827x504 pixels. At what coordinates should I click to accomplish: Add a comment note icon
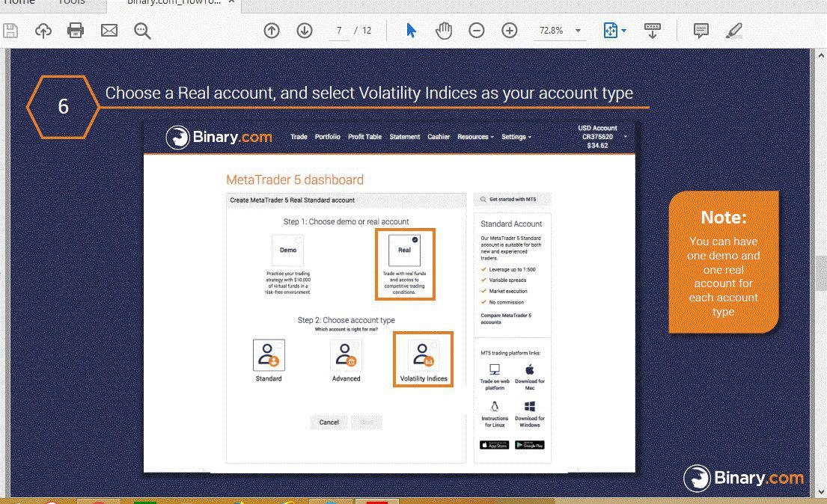[x=701, y=31]
